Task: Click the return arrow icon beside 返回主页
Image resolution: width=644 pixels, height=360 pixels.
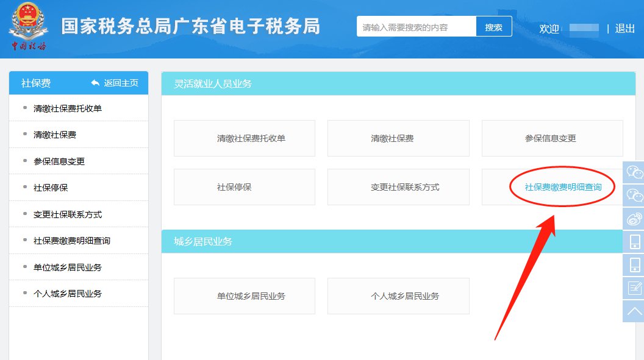Action: coord(95,83)
